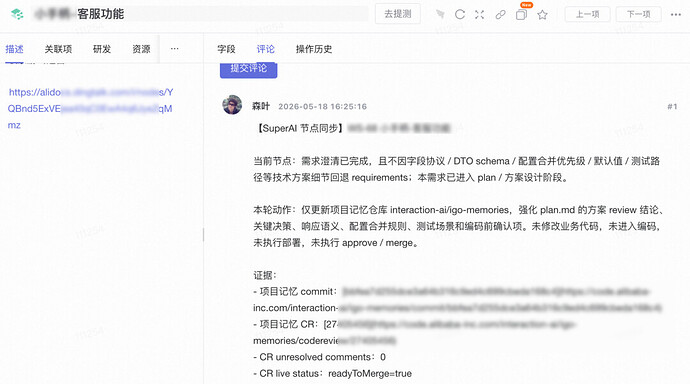Click the 证据： label

(x=265, y=275)
